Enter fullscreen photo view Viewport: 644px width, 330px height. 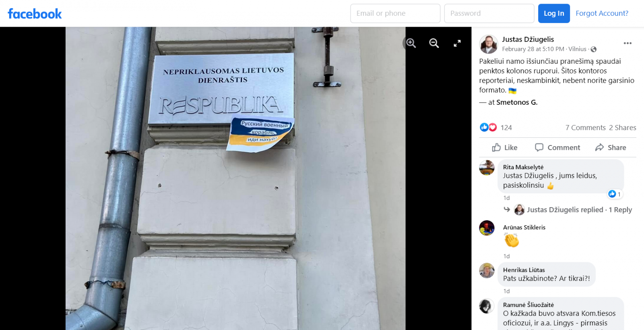tap(457, 43)
